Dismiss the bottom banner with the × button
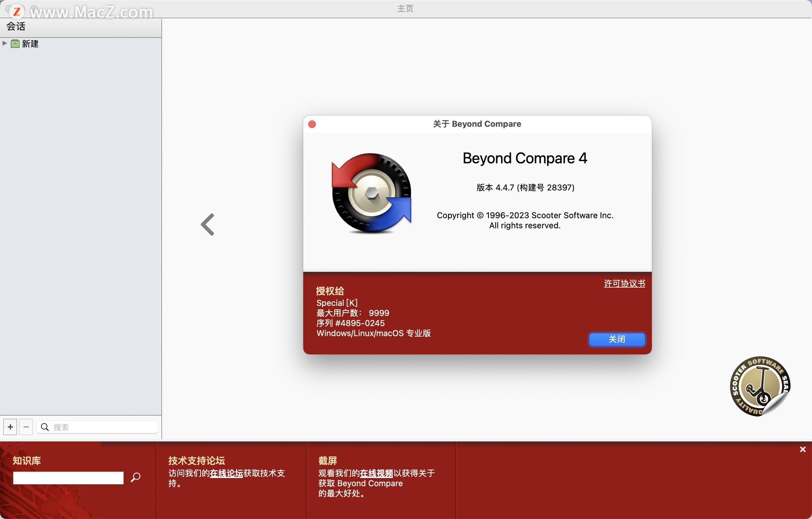Screen dimensions: 812x519 (802, 449)
